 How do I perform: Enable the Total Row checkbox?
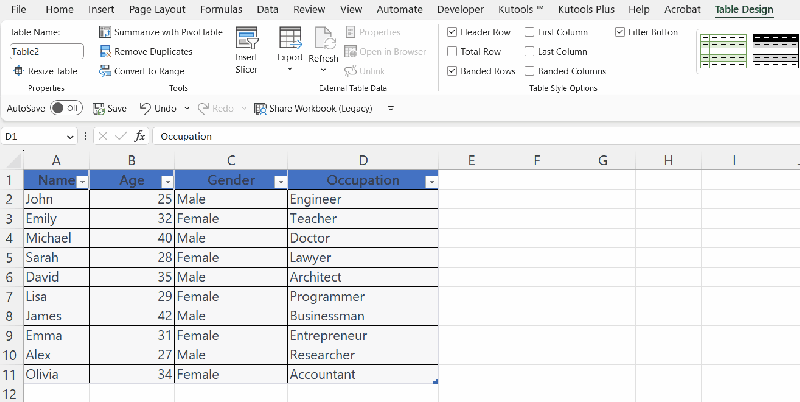point(452,52)
